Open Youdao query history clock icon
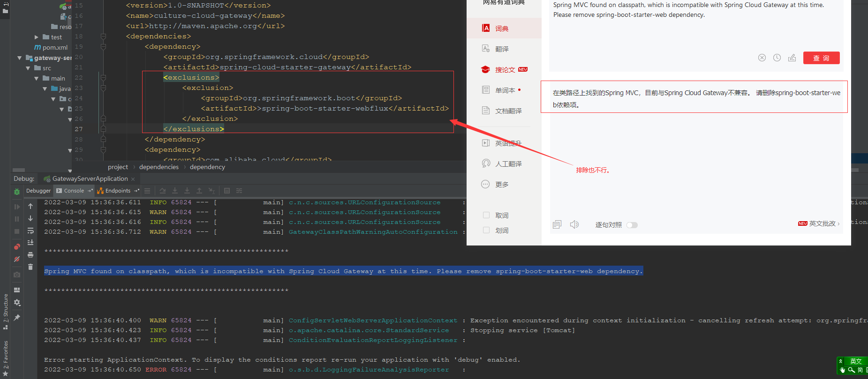868x379 pixels. (x=777, y=58)
